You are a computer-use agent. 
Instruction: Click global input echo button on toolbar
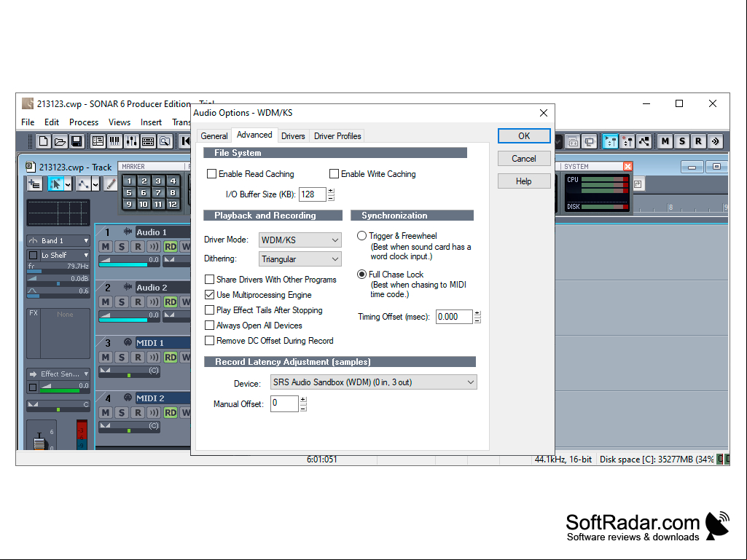click(715, 141)
